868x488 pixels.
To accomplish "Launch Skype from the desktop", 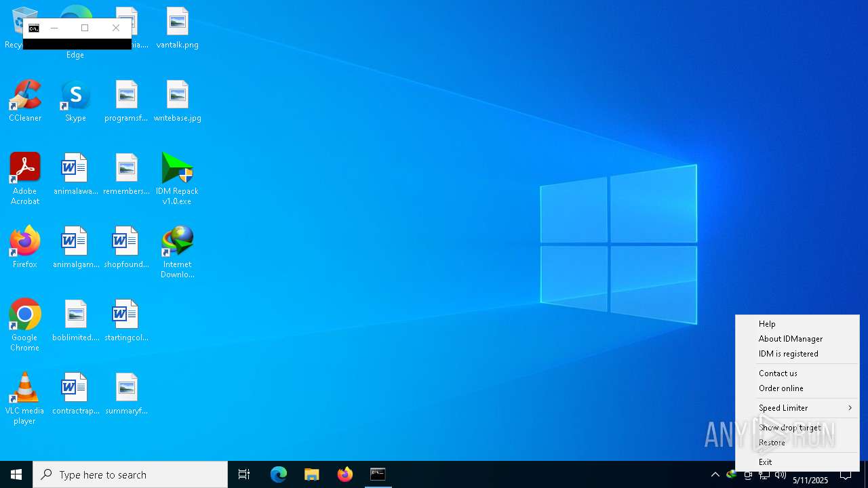I will [75, 101].
